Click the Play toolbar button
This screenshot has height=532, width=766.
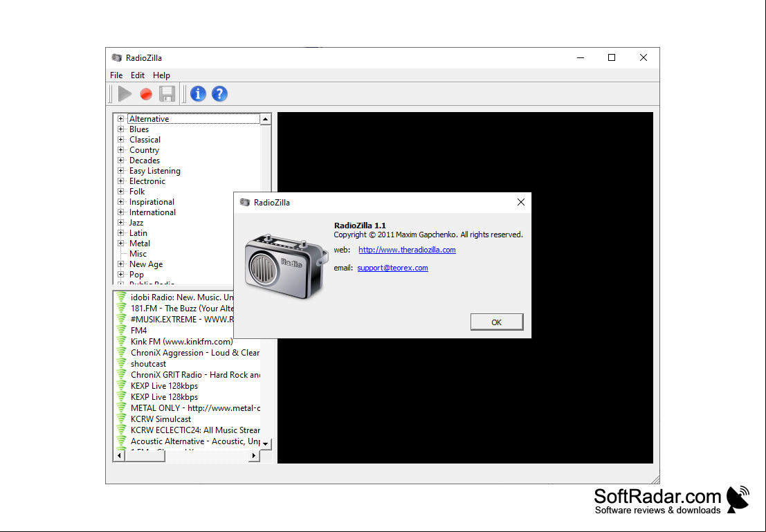click(125, 94)
